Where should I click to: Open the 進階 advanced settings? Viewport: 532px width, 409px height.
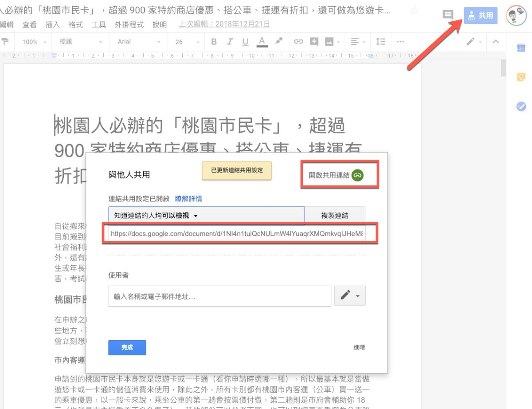coord(359,347)
